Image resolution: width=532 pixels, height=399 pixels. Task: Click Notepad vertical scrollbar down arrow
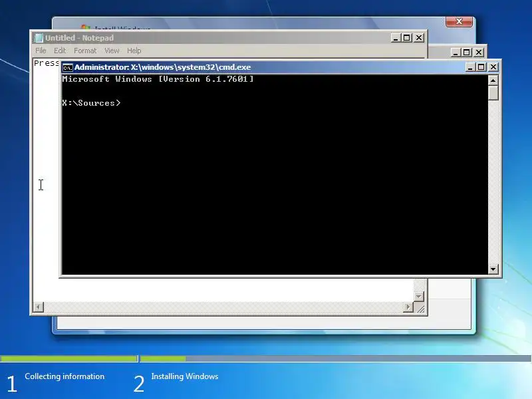pyautogui.click(x=419, y=296)
